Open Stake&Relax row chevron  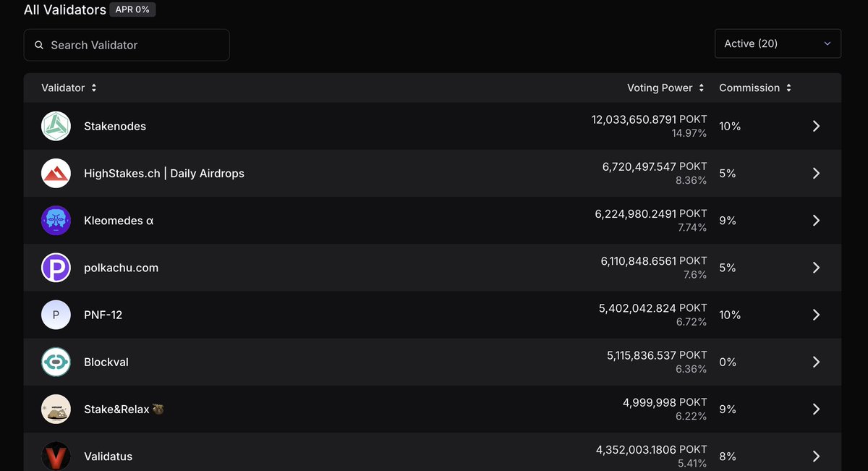816,409
